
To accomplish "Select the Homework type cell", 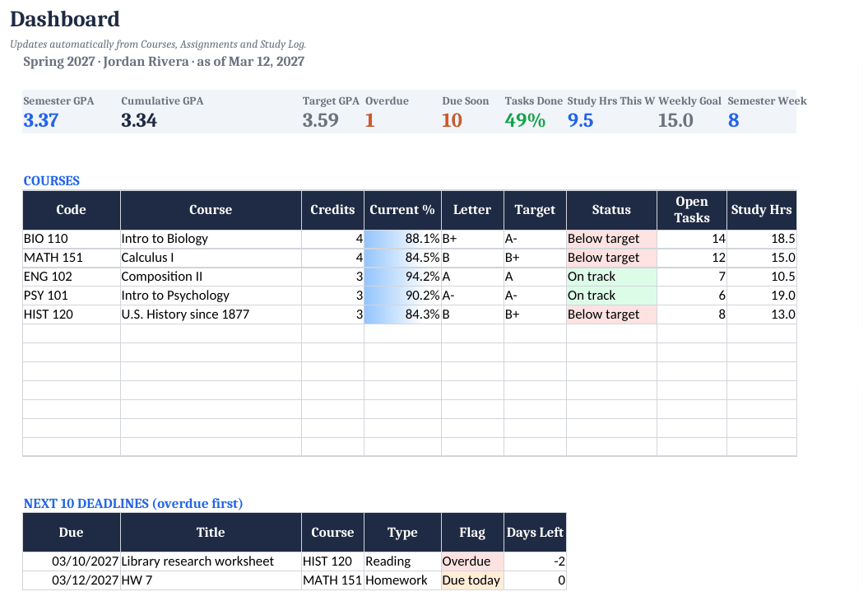I will coord(402,580).
